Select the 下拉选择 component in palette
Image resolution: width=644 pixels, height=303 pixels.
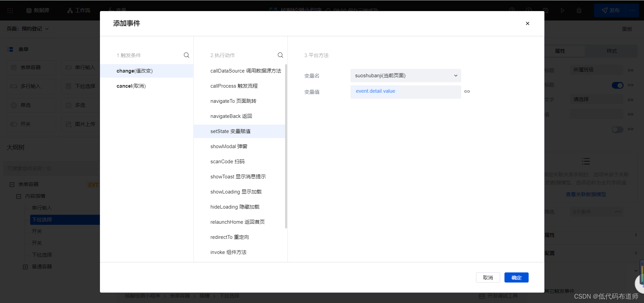[81, 86]
